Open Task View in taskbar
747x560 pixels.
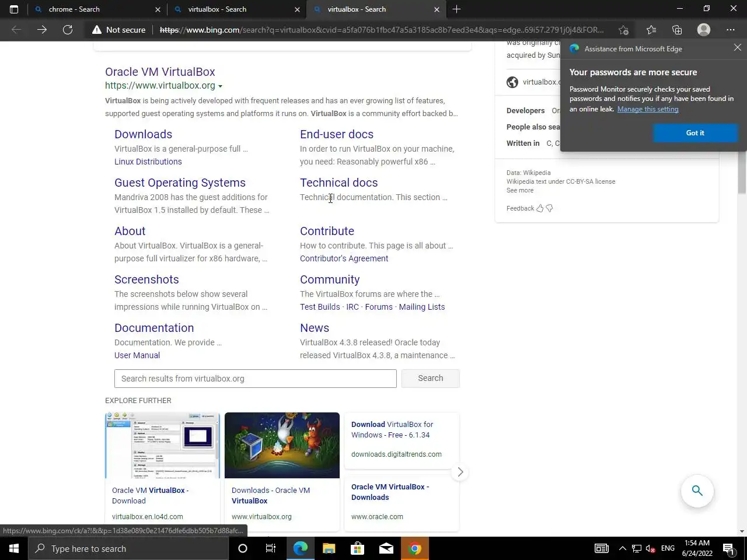pyautogui.click(x=271, y=548)
